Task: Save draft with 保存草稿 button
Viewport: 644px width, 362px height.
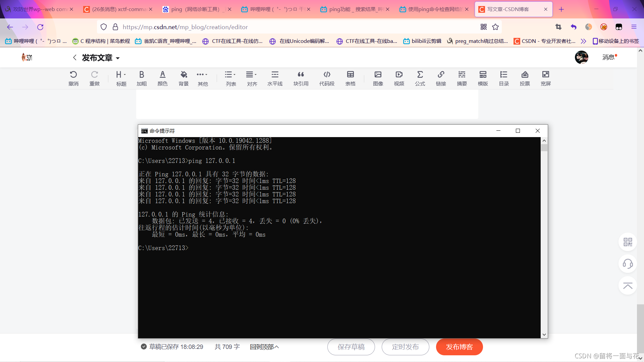Action: (x=351, y=347)
